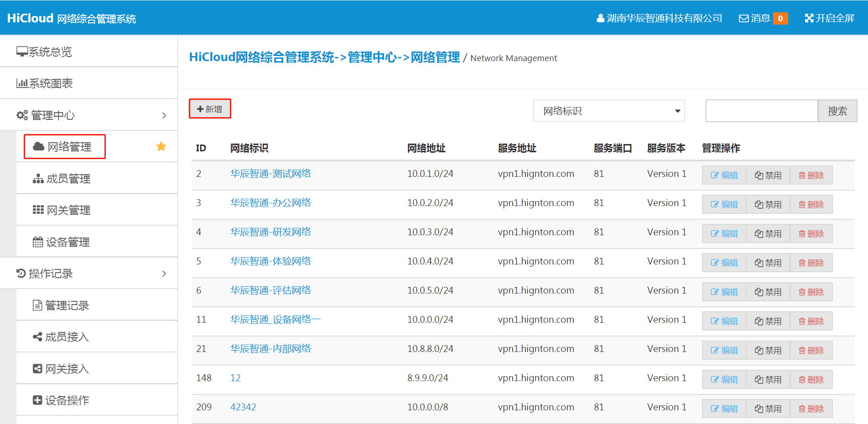Toggle the star favorite beside 网络管理
Image resolution: width=868 pixels, height=424 pixels.
161,146
